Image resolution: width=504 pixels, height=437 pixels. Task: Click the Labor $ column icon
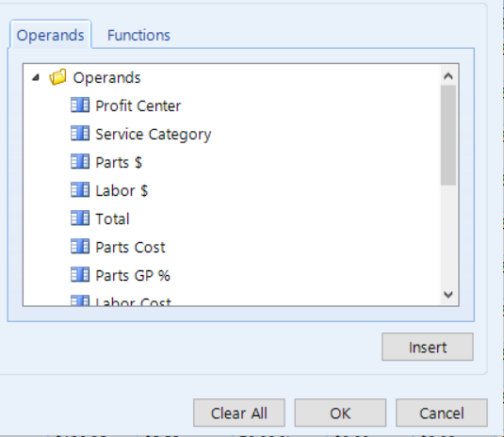point(80,190)
